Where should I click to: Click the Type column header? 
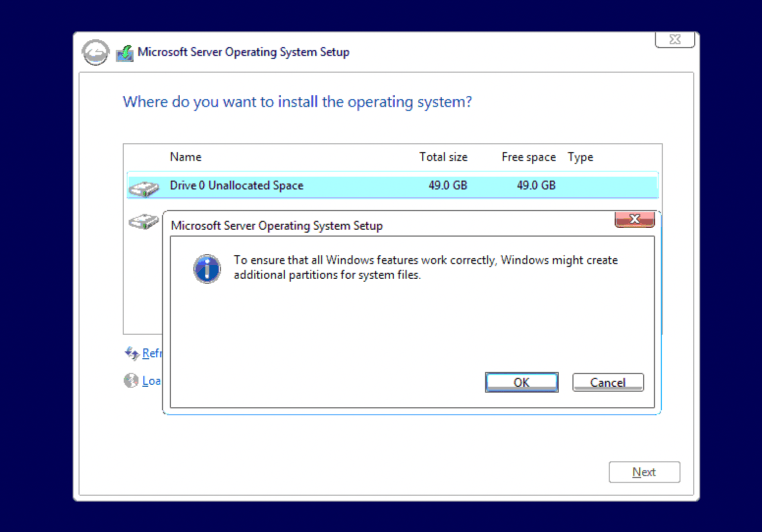[580, 157]
